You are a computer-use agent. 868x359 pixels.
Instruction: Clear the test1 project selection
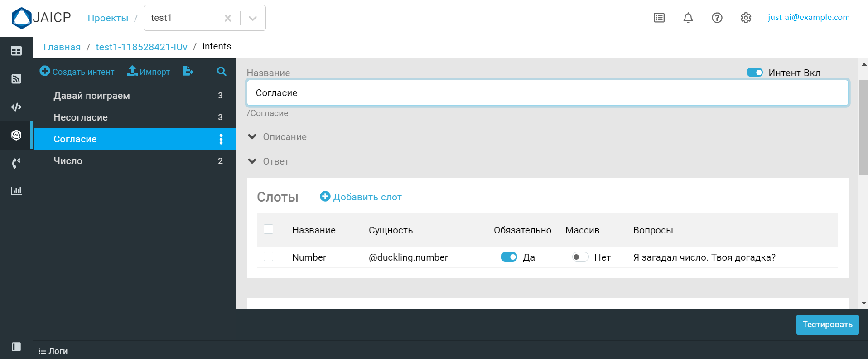(x=228, y=18)
